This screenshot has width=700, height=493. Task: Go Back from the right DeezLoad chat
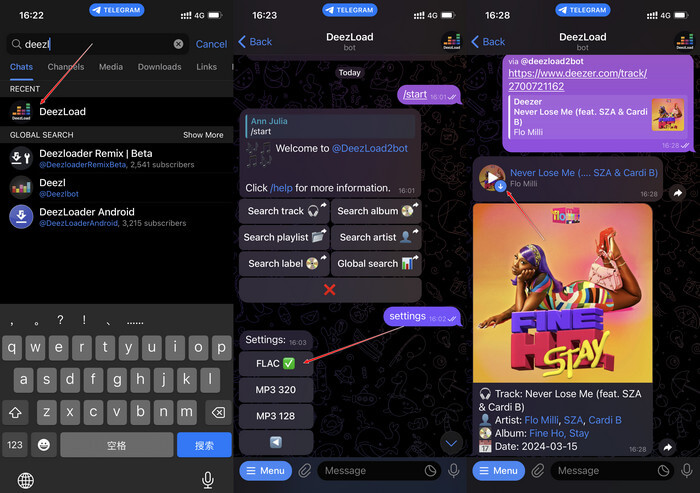tap(488, 42)
